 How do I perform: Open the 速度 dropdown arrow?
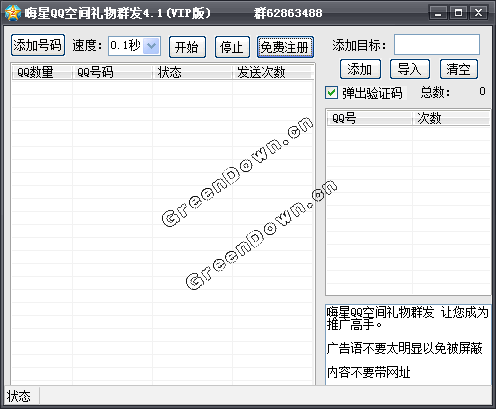click(151, 46)
